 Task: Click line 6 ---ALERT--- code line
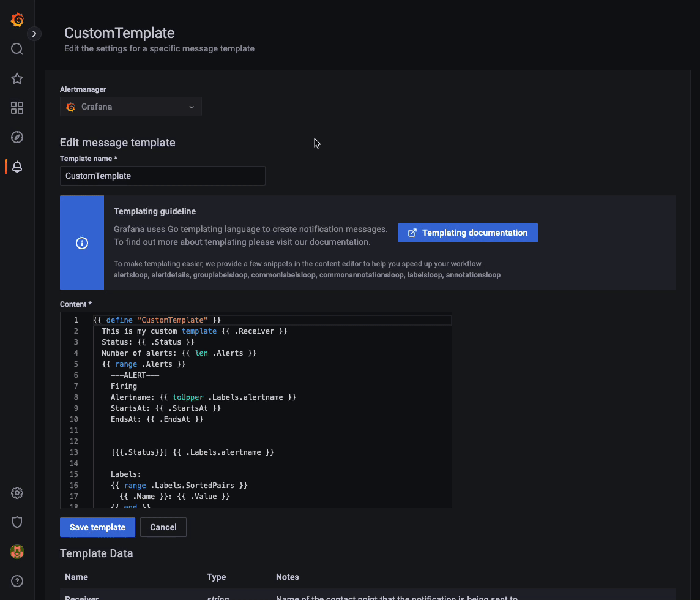coord(135,375)
